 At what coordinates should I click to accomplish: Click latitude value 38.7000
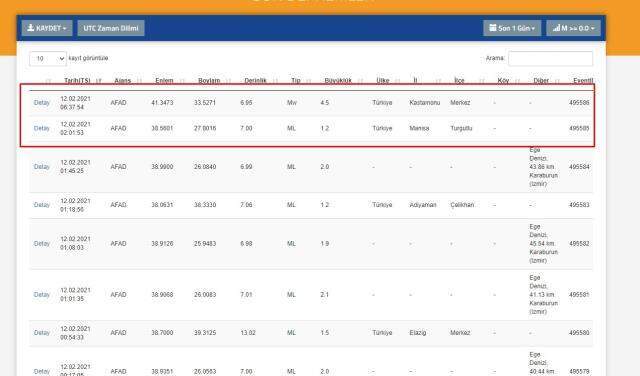click(162, 333)
